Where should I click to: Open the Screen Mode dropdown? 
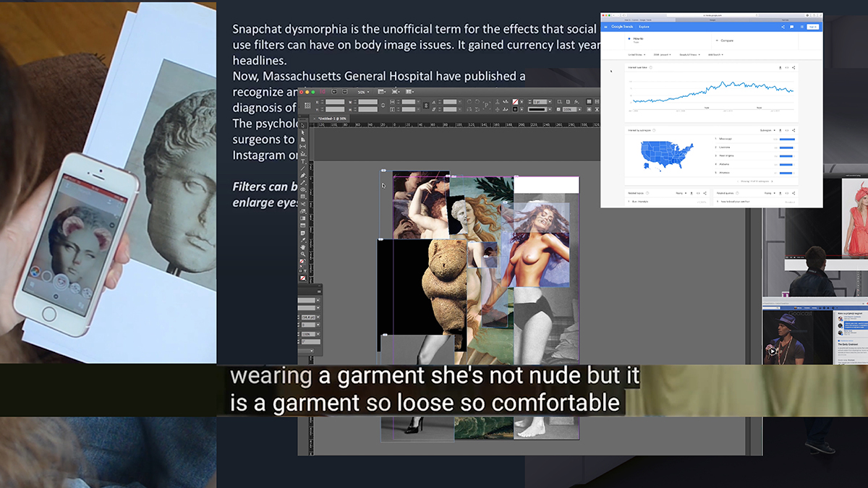coord(396,92)
